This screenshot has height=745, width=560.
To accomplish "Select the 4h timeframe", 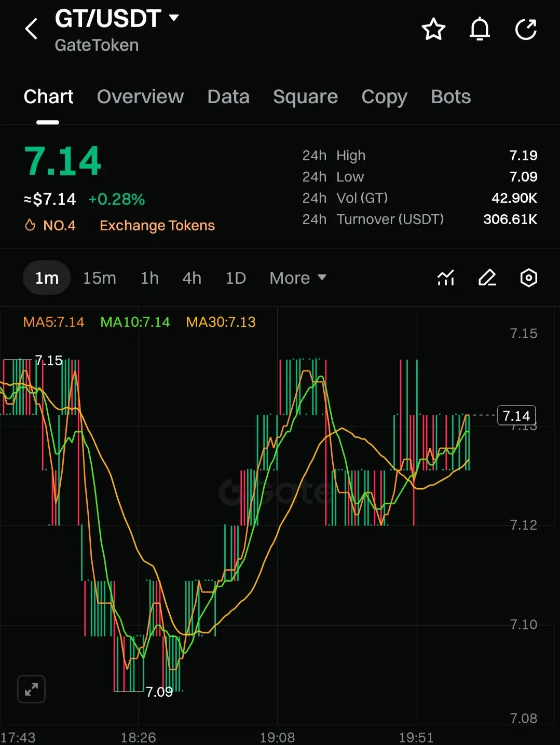I will click(x=192, y=278).
